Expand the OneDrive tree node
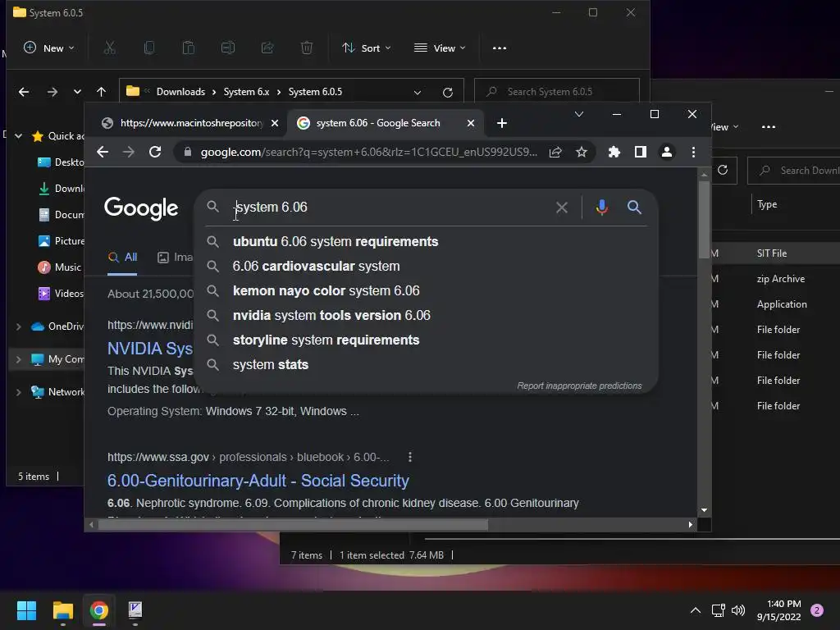This screenshot has height=630, width=840. coord(18,326)
